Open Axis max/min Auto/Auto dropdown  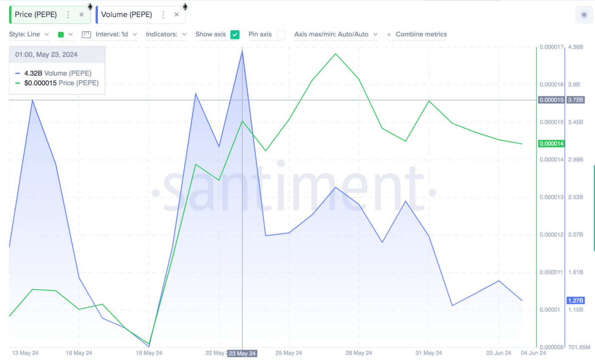point(336,34)
